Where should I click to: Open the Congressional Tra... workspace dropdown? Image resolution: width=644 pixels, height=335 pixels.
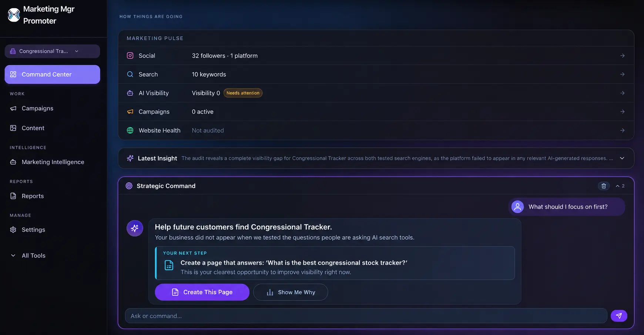[52, 51]
